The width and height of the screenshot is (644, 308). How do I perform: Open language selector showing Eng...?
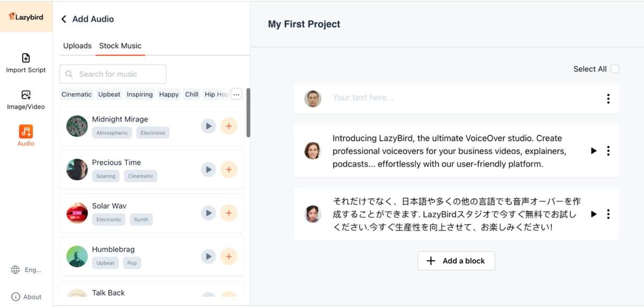coord(26,270)
